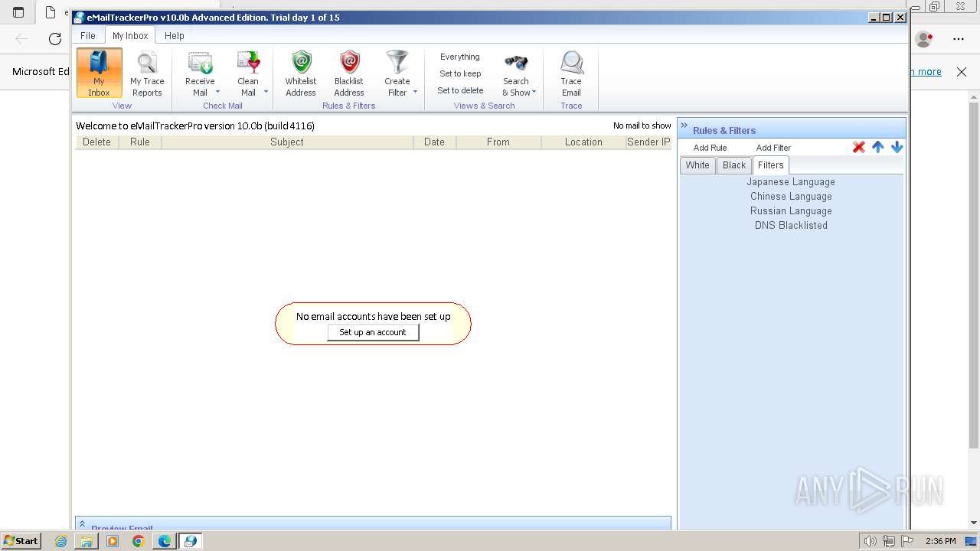Show Set to keep view

point(460,73)
